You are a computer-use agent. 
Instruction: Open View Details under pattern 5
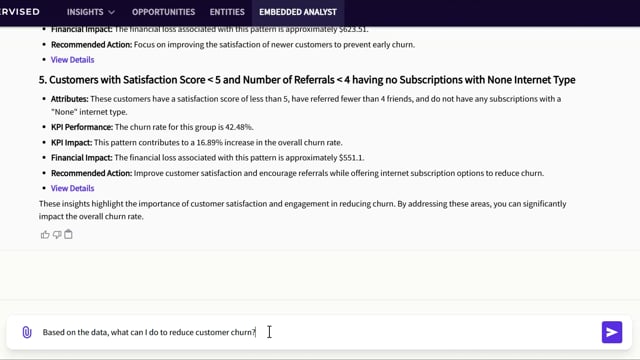(72, 188)
